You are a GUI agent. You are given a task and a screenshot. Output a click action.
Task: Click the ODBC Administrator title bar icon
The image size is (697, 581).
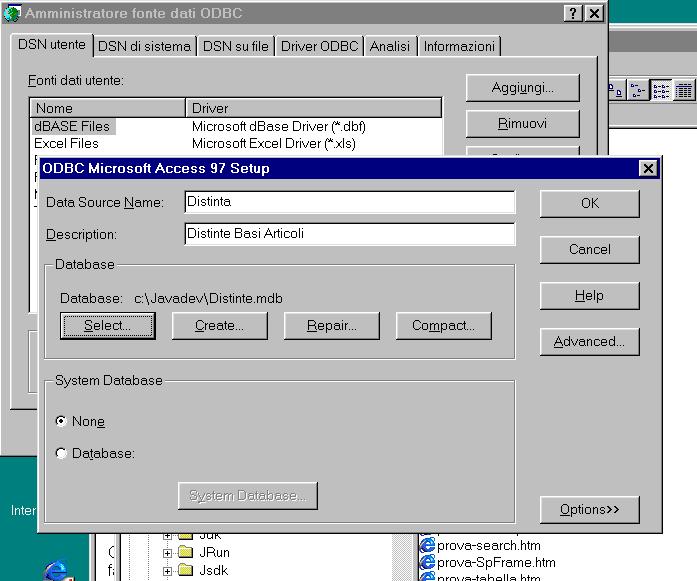tap(12, 13)
